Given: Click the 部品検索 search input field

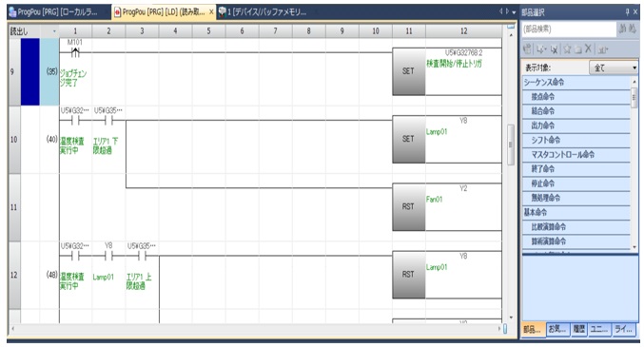Looking at the screenshot, I should coord(569,29).
